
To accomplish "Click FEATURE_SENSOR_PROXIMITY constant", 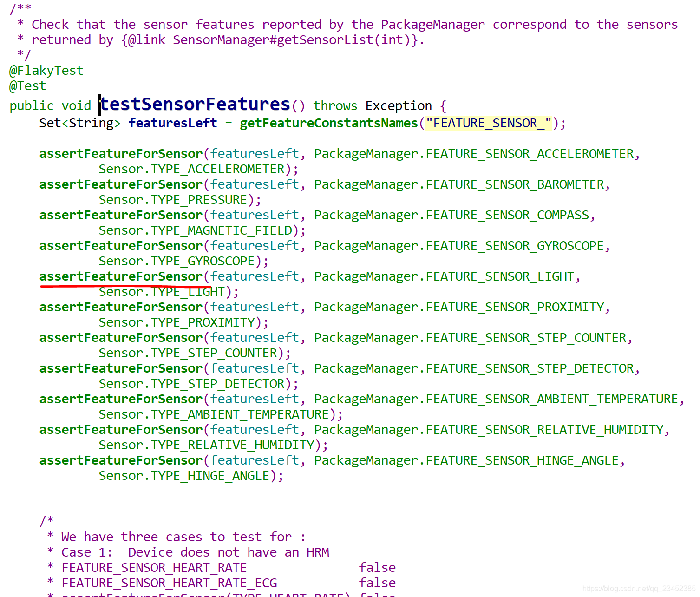I will point(515,307).
